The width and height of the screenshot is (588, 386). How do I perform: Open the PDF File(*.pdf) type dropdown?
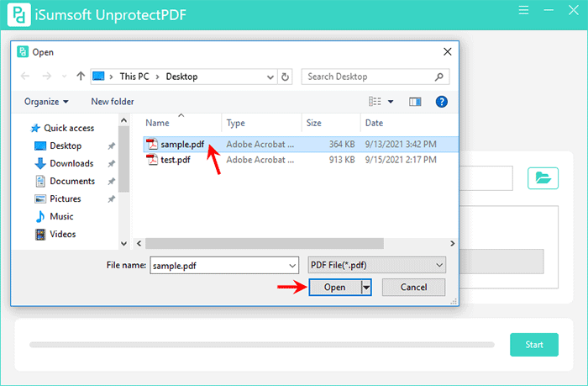376,265
